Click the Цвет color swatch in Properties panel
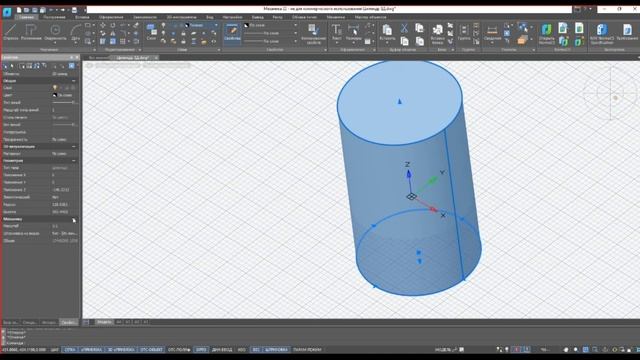640x360 pixels. tap(55, 95)
